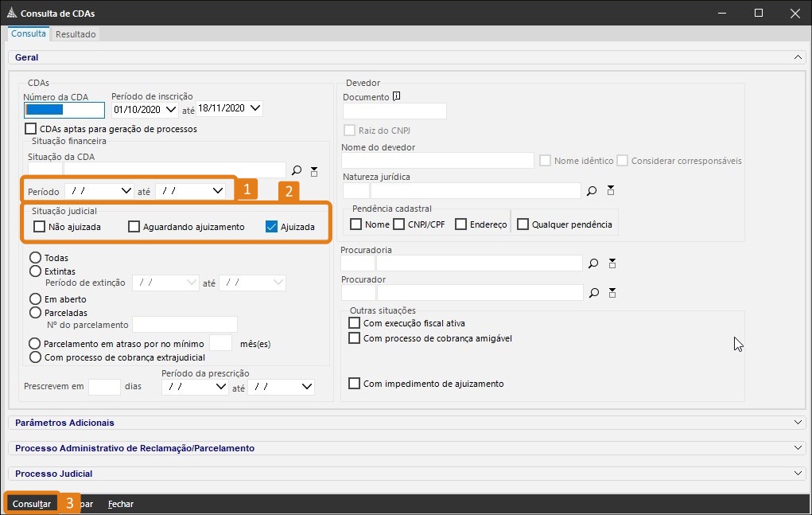Uncheck the Ajuizada checkbox

click(271, 227)
